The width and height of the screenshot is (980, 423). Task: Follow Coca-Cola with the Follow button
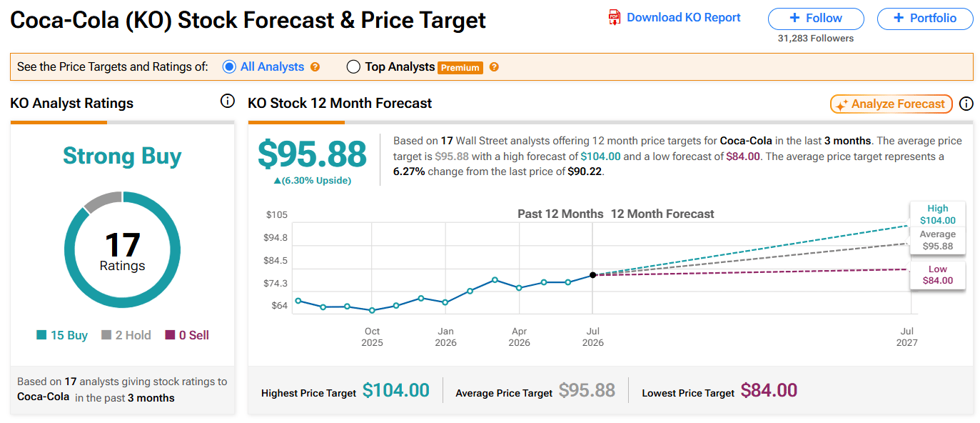tap(816, 19)
